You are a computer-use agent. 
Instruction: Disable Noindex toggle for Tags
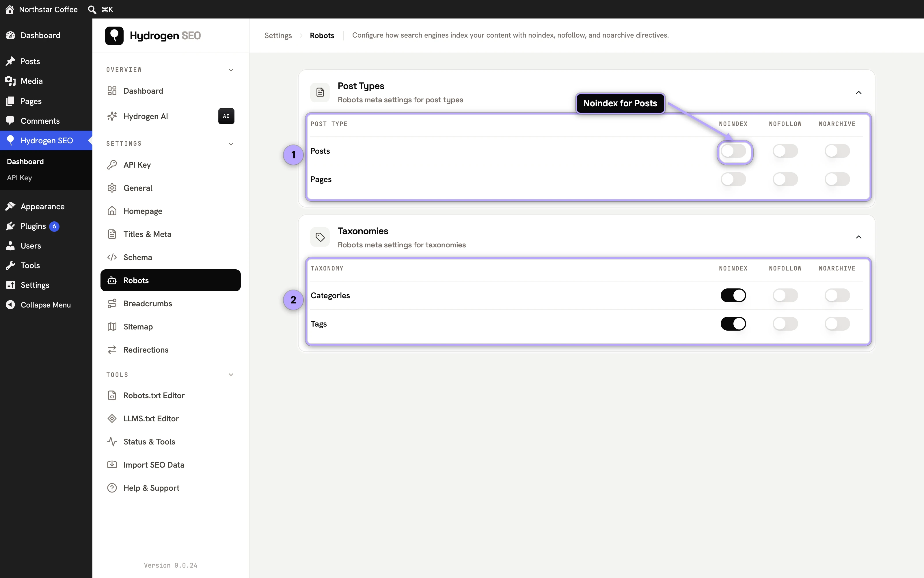pyautogui.click(x=733, y=324)
